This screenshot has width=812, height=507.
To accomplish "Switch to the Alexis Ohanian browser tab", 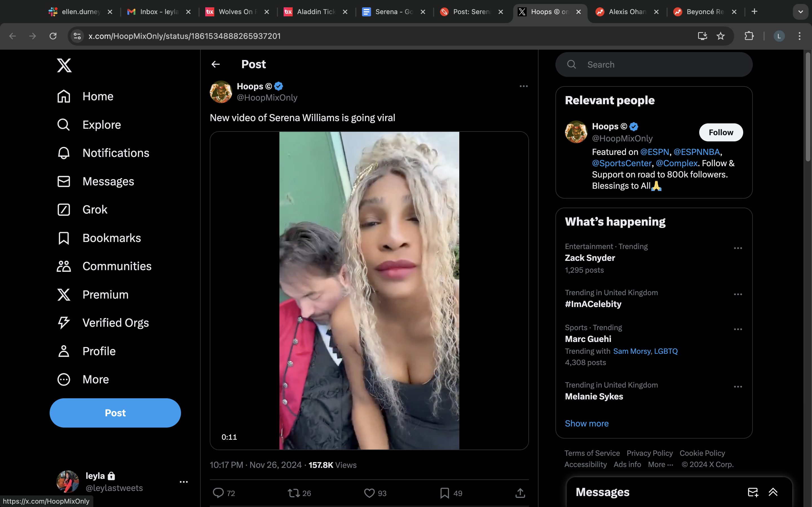I will pyautogui.click(x=626, y=12).
